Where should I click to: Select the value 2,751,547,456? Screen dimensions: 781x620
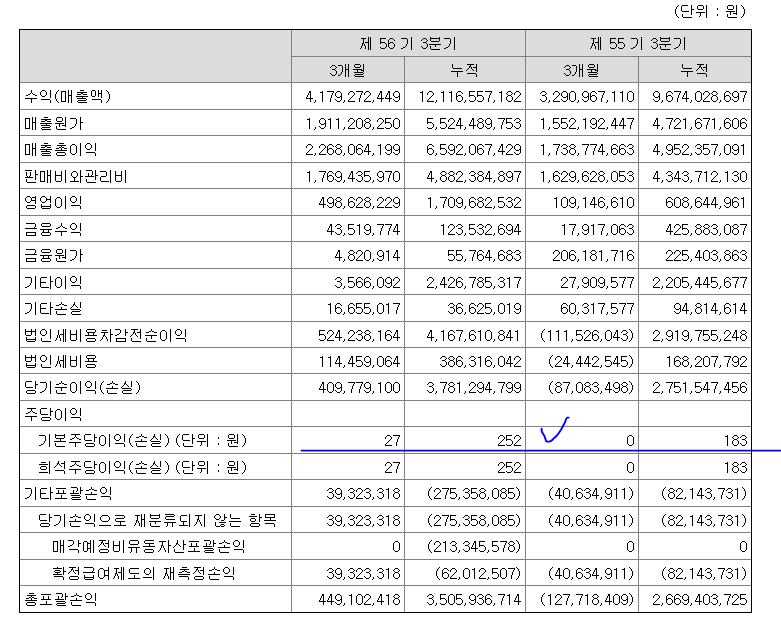click(x=700, y=387)
